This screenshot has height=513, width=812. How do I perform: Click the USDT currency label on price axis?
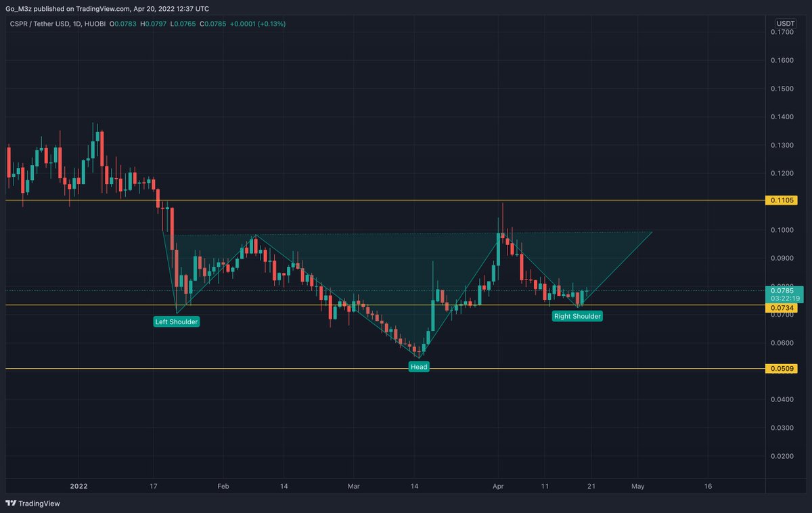tap(785, 24)
